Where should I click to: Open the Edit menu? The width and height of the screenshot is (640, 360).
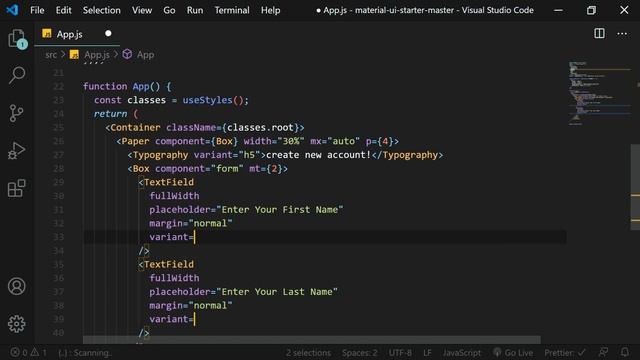[63, 10]
